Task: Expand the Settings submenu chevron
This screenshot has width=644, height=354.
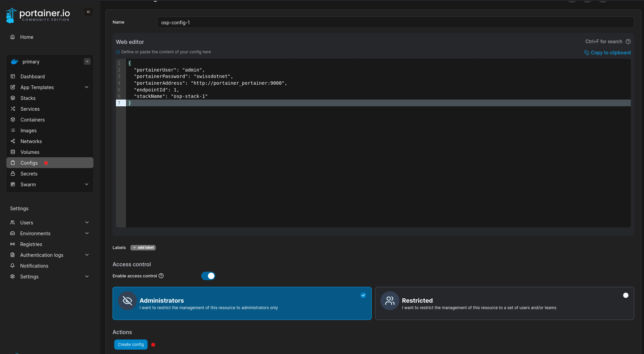Action: pyautogui.click(x=87, y=276)
